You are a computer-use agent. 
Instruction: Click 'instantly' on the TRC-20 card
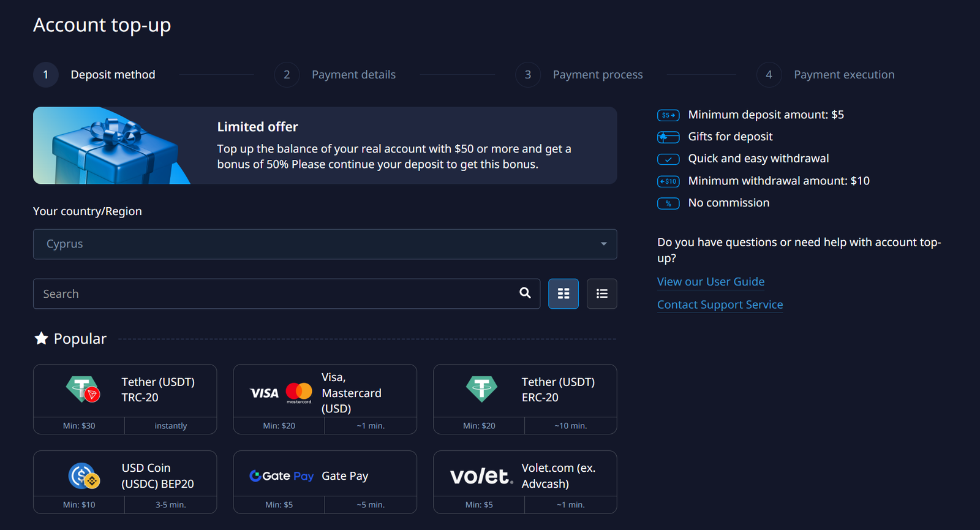tap(171, 426)
